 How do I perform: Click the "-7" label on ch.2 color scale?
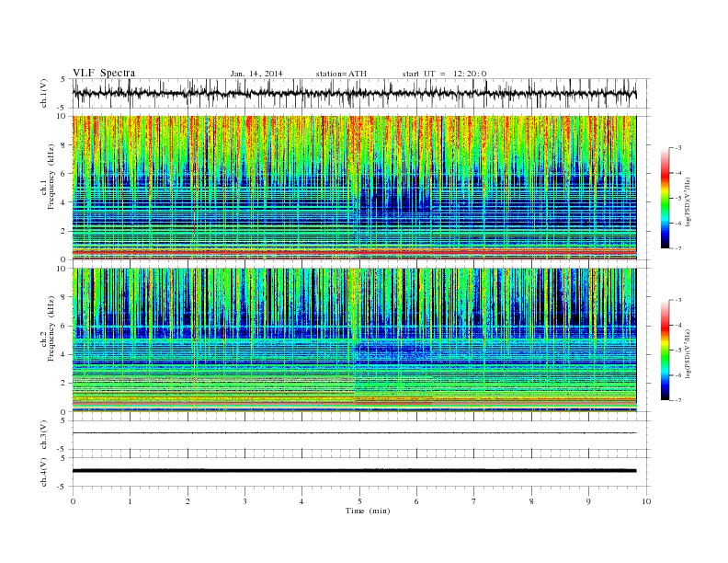tap(677, 400)
